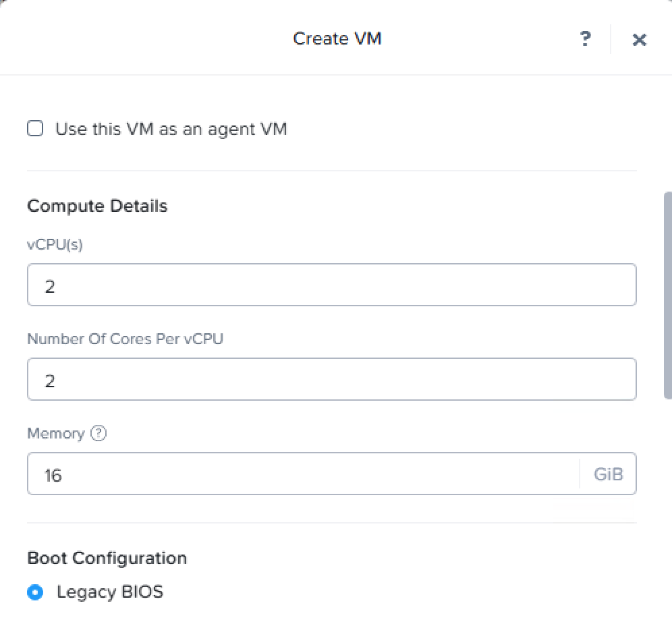Close the Create VM dialog
672x622 pixels.
(639, 40)
